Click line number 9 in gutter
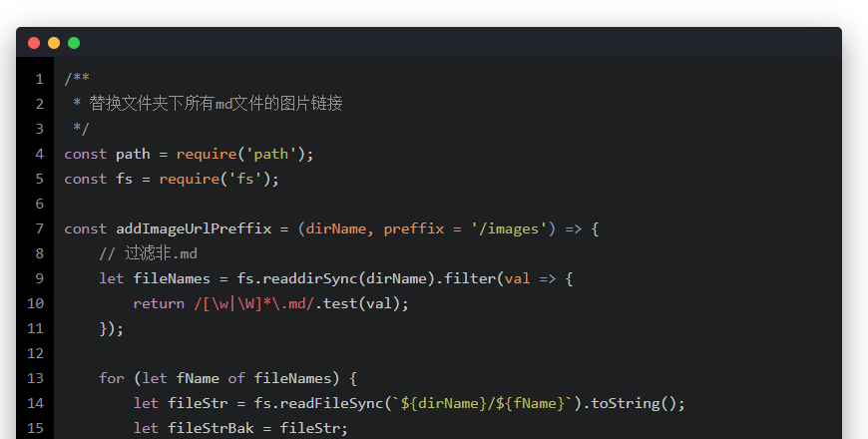Image resolution: width=868 pixels, height=439 pixels. click(x=39, y=278)
